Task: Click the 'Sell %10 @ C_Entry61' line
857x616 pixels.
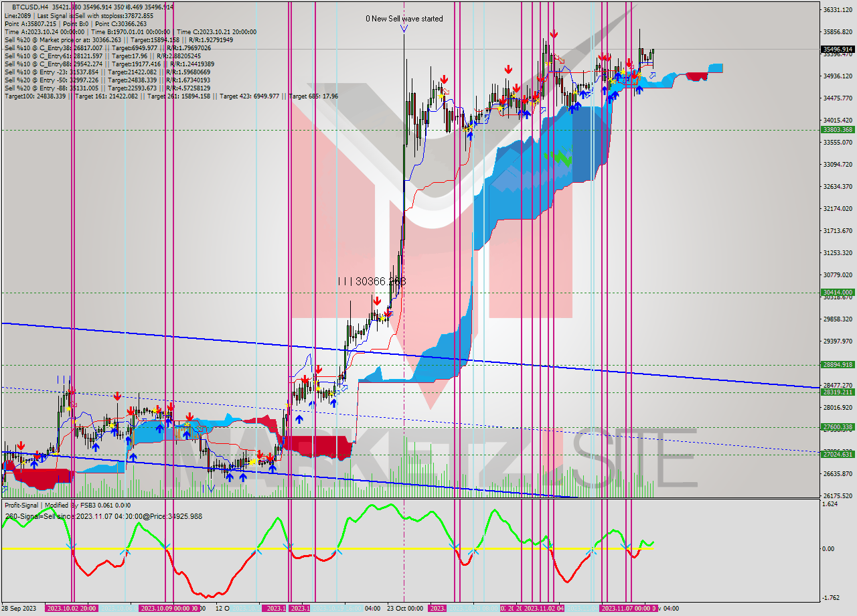Action: [102, 56]
